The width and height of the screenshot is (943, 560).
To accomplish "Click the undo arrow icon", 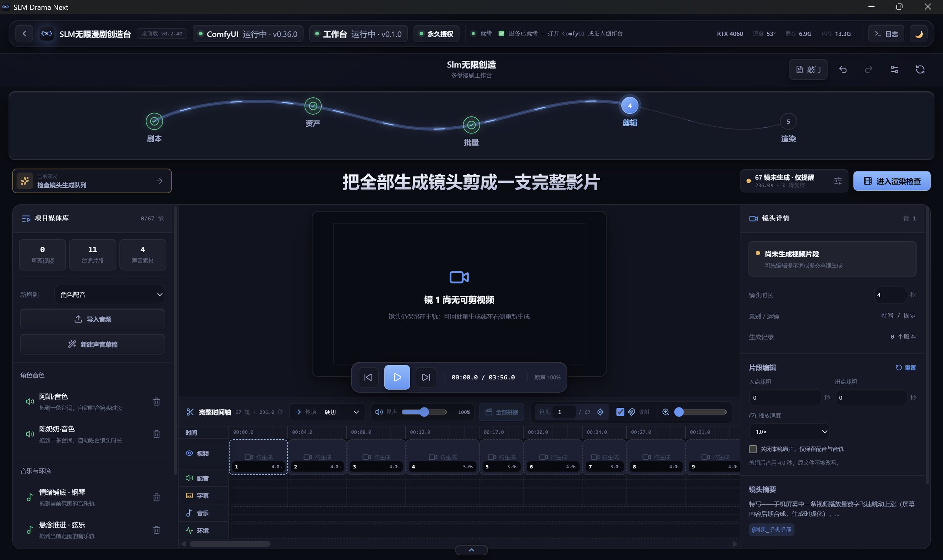I will tap(843, 70).
